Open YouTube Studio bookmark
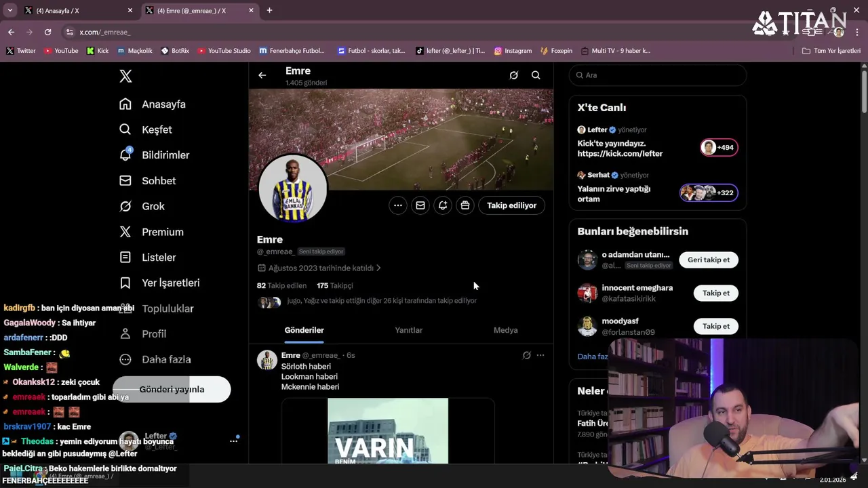The height and width of the screenshot is (488, 868). pyautogui.click(x=224, y=51)
